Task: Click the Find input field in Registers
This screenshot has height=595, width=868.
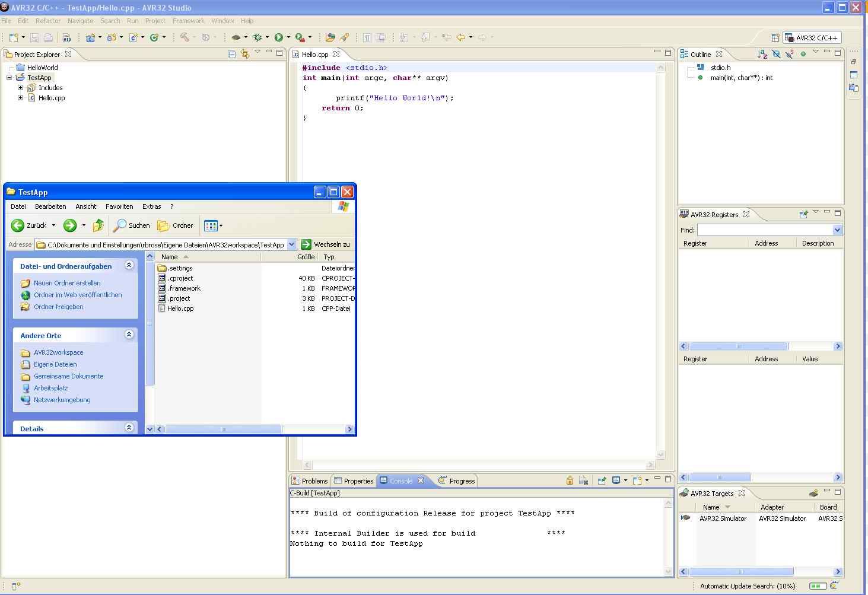Action: click(x=765, y=230)
